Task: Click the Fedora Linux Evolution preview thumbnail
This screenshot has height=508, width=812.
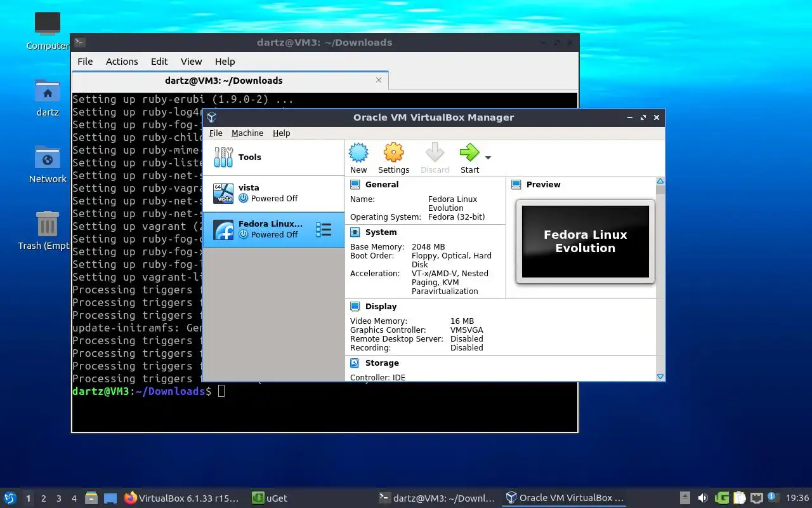Action: coord(585,241)
